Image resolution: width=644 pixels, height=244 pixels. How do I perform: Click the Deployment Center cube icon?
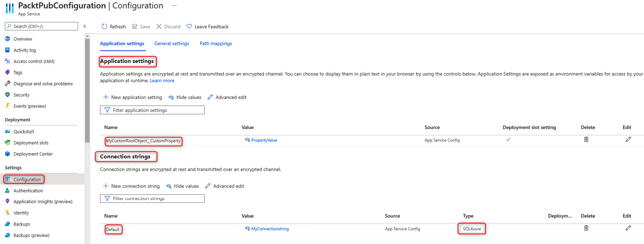7,154
